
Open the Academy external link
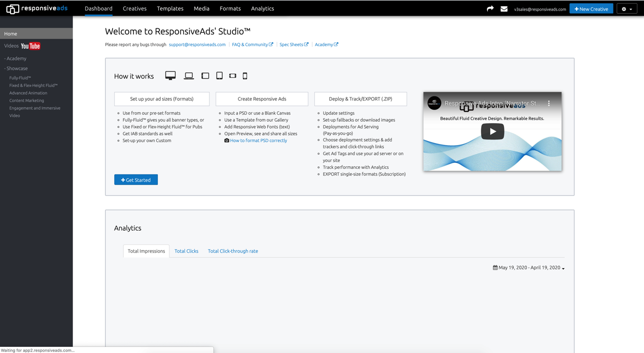(x=327, y=45)
